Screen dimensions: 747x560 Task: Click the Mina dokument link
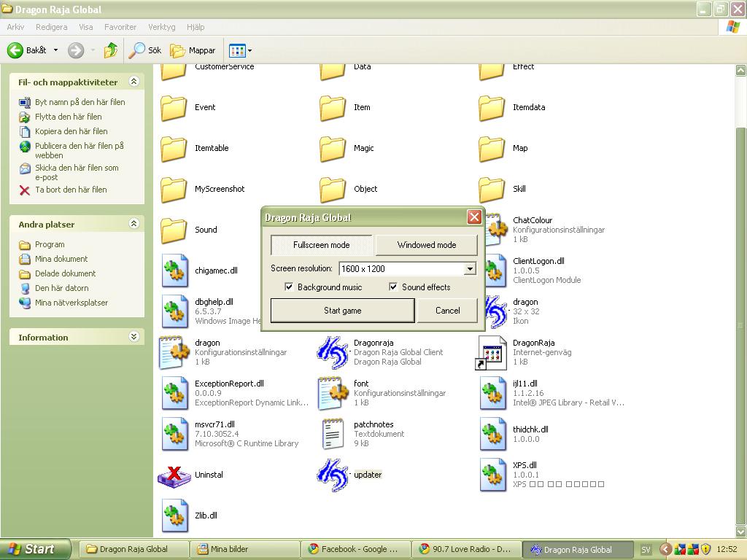(x=61, y=259)
